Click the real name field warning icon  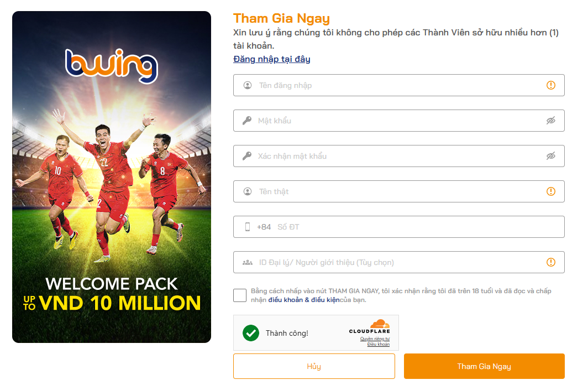tap(550, 191)
